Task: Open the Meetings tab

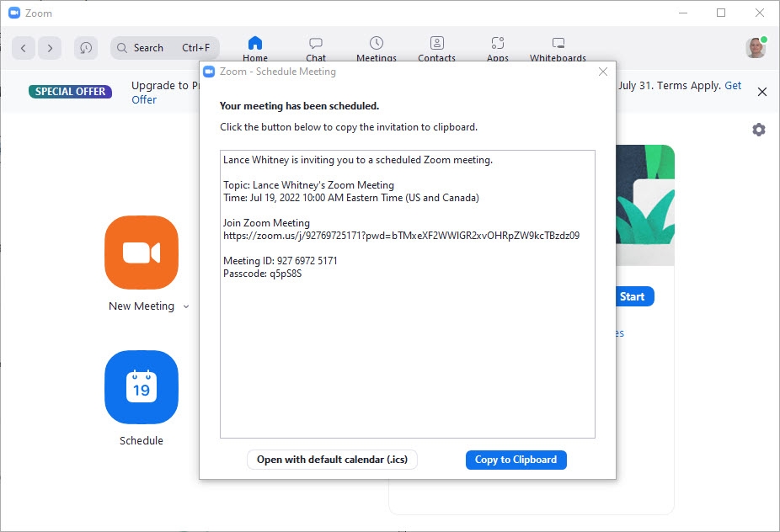Action: point(377,49)
